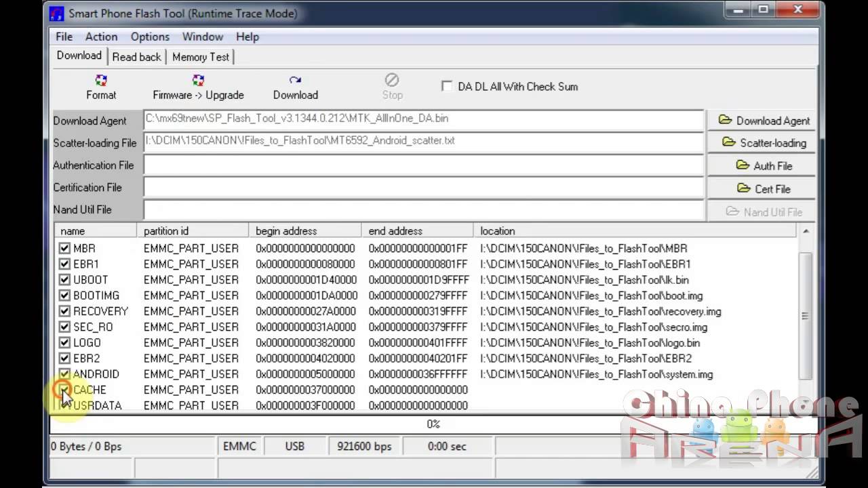The width and height of the screenshot is (868, 488).
Task: Open the Help menu
Action: pos(248,37)
